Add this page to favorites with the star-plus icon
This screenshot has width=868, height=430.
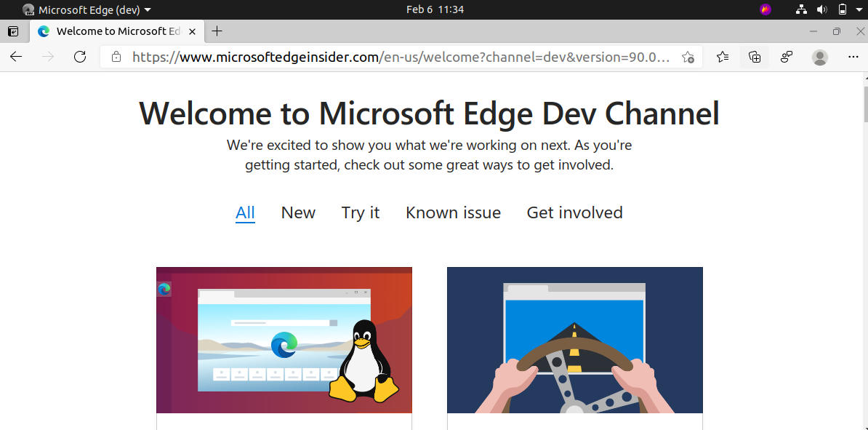(688, 57)
